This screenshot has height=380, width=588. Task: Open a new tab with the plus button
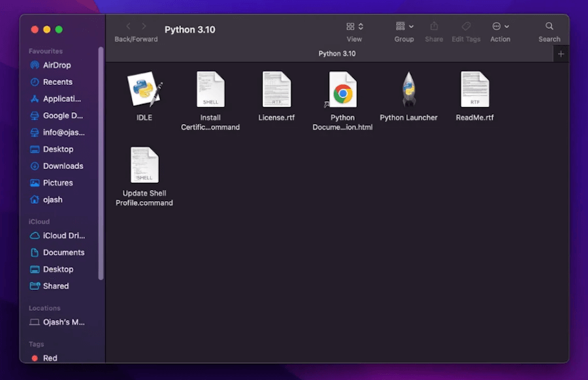561,54
